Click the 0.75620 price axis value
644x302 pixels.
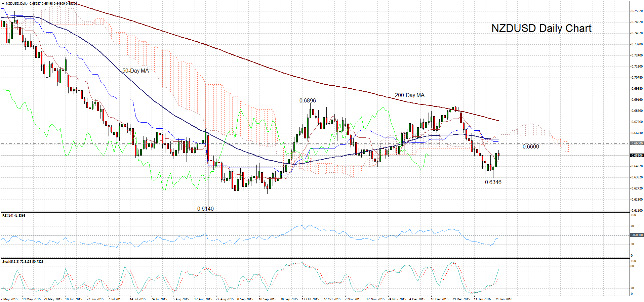pyautogui.click(x=637, y=11)
